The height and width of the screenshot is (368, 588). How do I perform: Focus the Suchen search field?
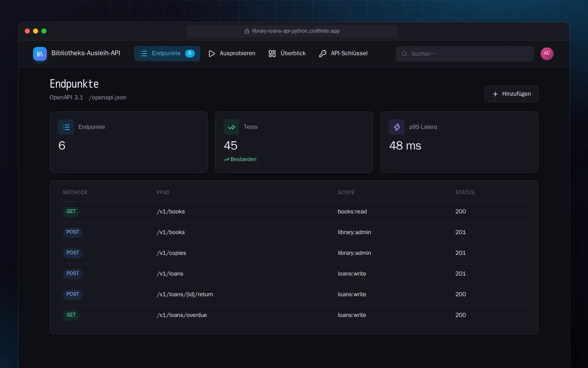point(465,54)
